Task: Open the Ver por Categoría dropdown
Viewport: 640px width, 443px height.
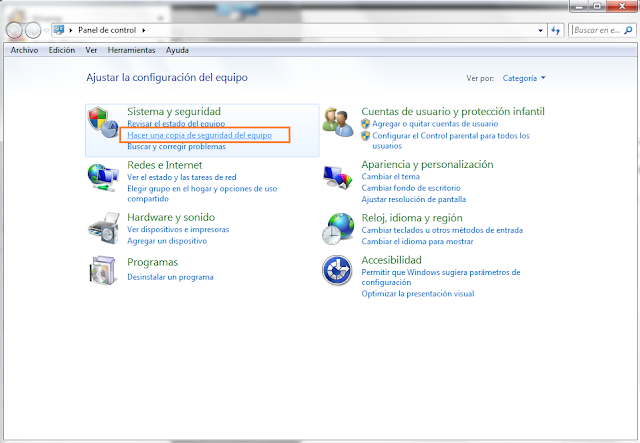Action: click(x=524, y=78)
